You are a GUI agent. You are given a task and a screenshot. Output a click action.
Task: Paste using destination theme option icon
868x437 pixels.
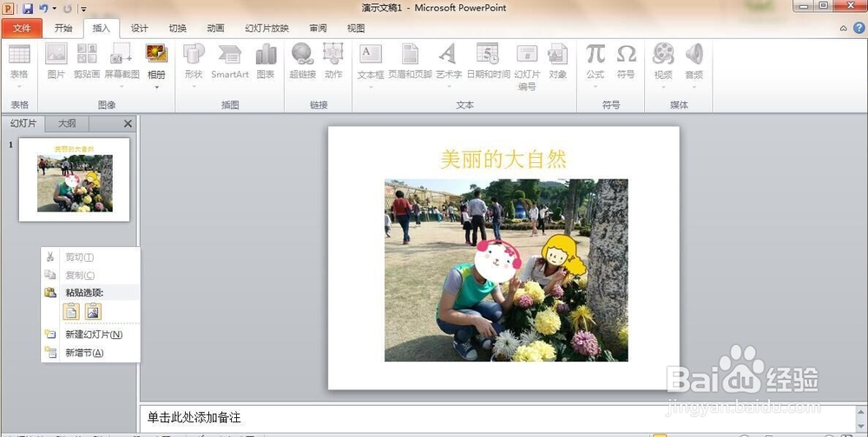pos(71,311)
